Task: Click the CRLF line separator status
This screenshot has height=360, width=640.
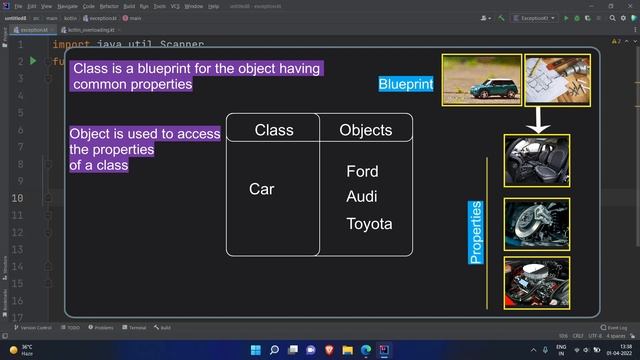Action: pyautogui.click(x=578, y=336)
